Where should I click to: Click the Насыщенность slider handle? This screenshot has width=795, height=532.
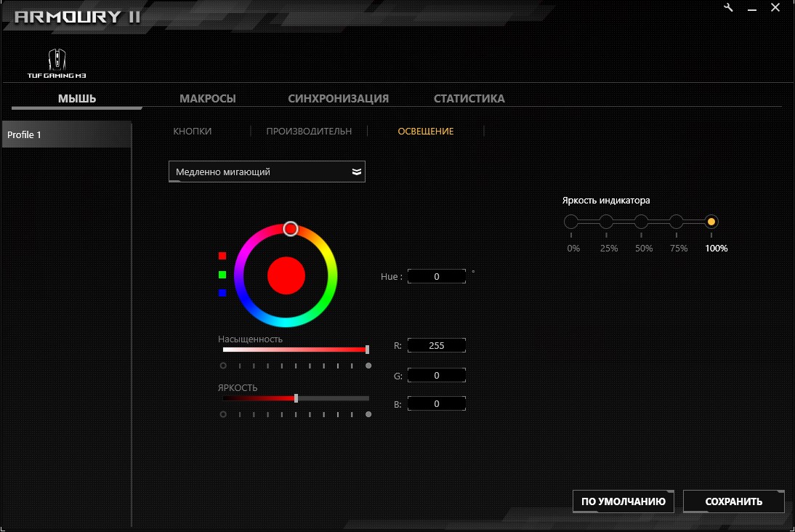[x=367, y=350]
